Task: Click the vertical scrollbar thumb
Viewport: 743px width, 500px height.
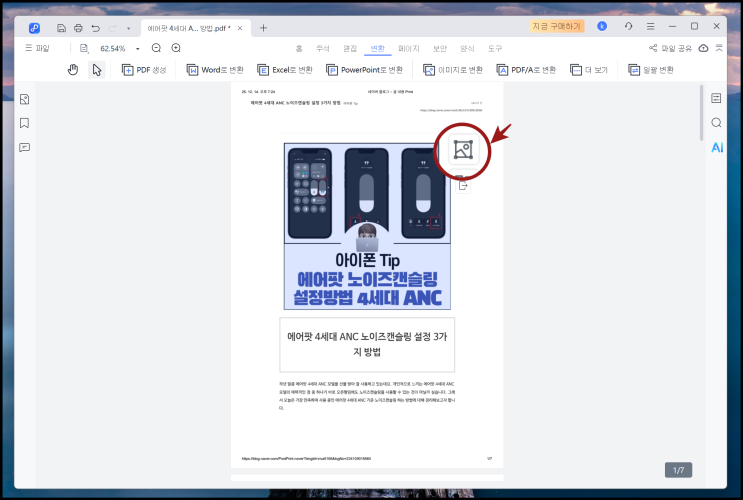Action: pos(702,113)
